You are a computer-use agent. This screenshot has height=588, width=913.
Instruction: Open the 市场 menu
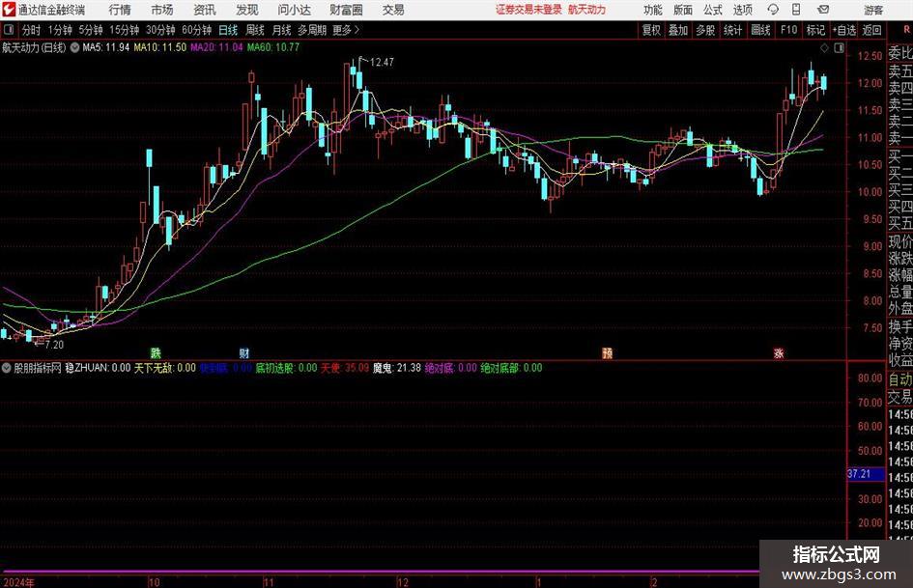[x=162, y=10]
